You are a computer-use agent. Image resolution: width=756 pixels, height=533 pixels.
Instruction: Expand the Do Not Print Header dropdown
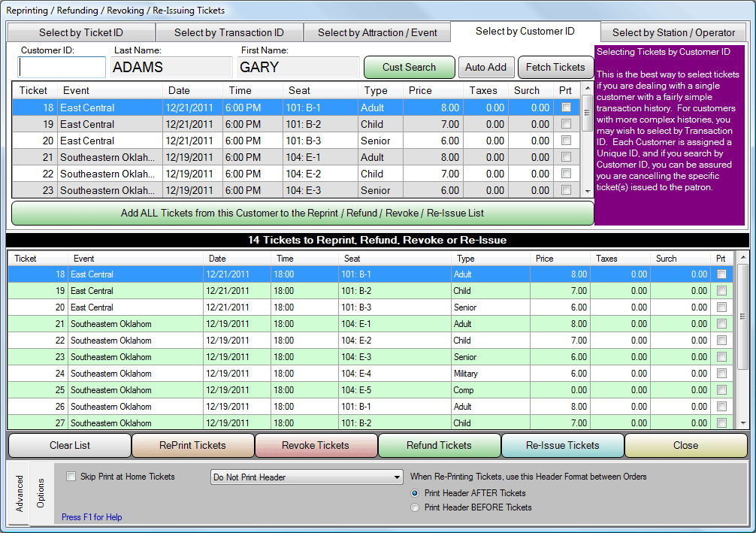click(x=398, y=477)
